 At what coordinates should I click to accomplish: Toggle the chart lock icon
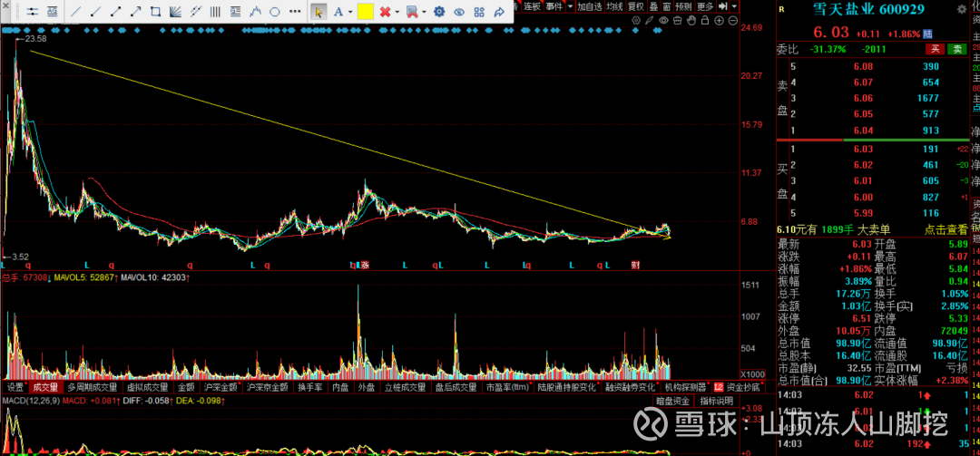[705, 21]
